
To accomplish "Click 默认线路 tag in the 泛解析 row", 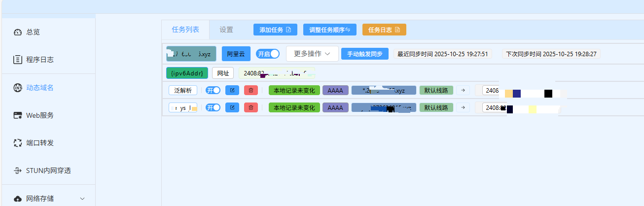I will pos(436,90).
